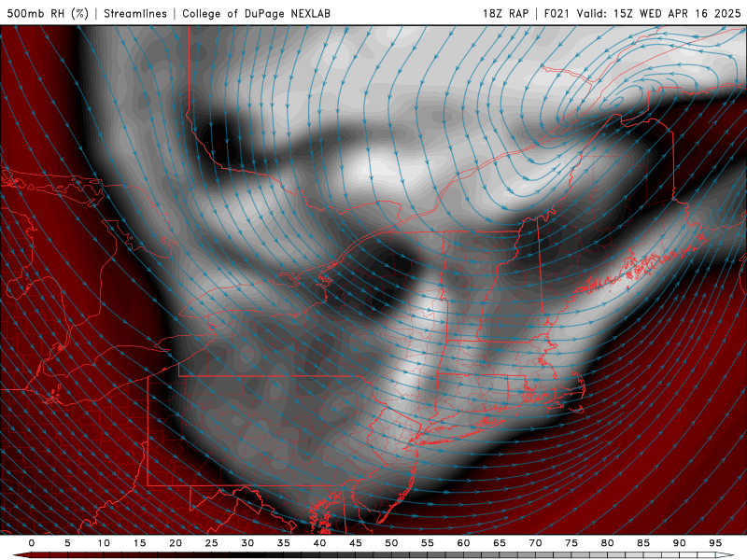Click the colorbar label '55'
This screenshot has height=560, width=747.
pos(428,543)
